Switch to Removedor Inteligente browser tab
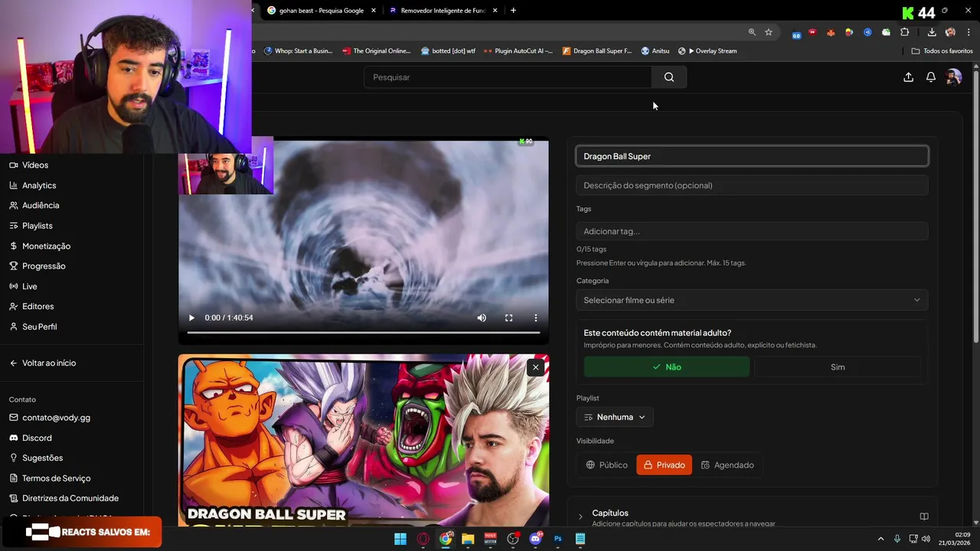Viewport: 980px width, 551px height. pyautogui.click(x=443, y=11)
